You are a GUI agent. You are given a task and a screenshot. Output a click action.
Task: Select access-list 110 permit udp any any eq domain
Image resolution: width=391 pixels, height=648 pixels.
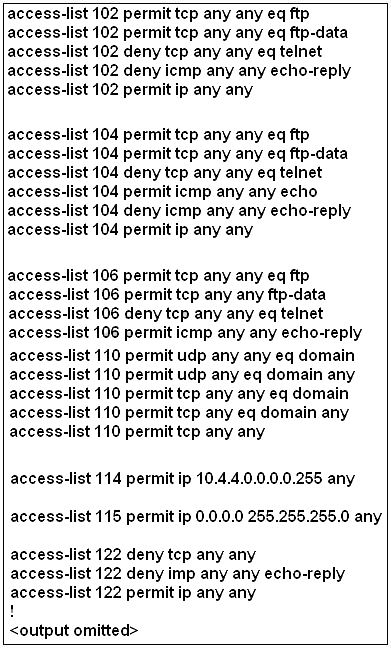point(182,356)
